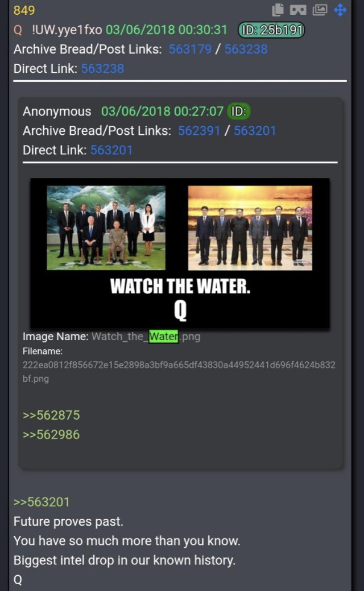Viewport: 364px width, 591px height.
Task: Click the highlighted Water search match
Action: (164, 336)
